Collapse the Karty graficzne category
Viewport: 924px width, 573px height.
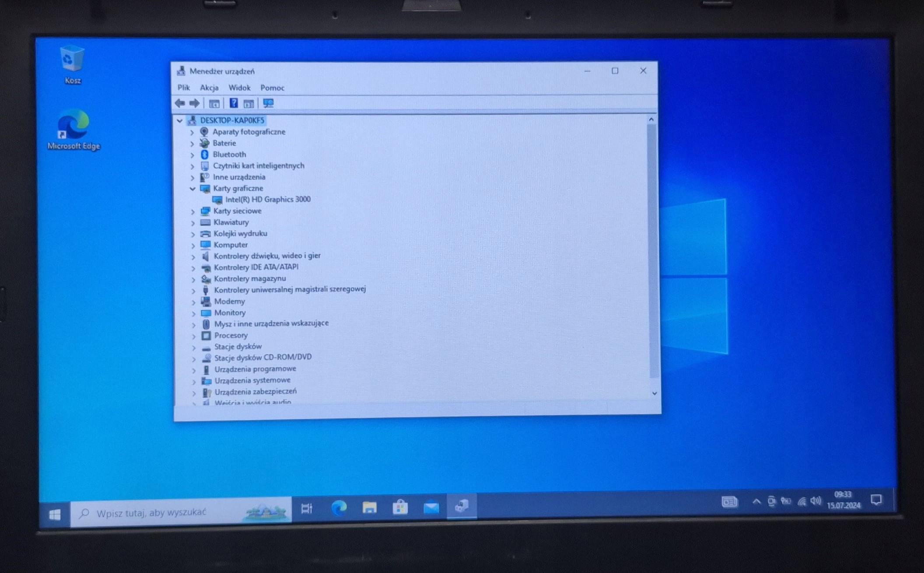(192, 189)
